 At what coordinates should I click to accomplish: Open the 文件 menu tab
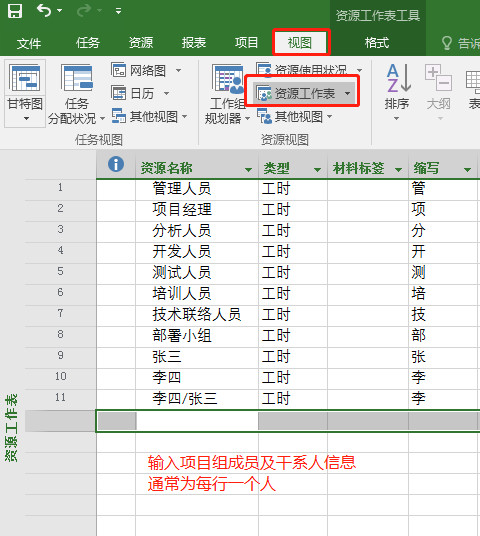29,43
